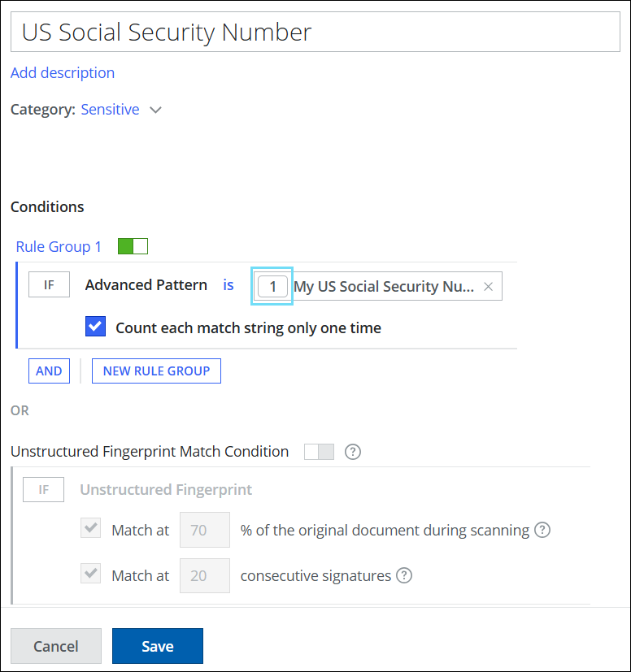Open the Sensitive category selector
Viewport: 631px width, 672px height.
[x=110, y=110]
